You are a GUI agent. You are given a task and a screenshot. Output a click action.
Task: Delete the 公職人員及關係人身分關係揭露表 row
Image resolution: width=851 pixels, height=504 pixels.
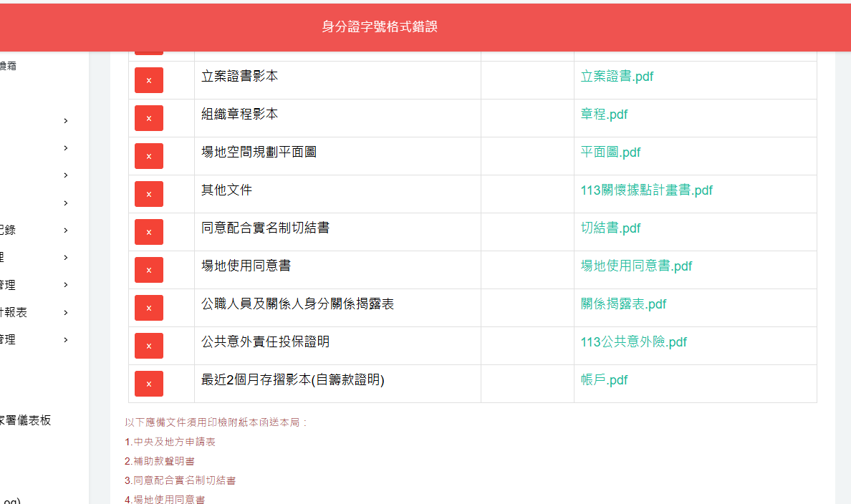148,308
